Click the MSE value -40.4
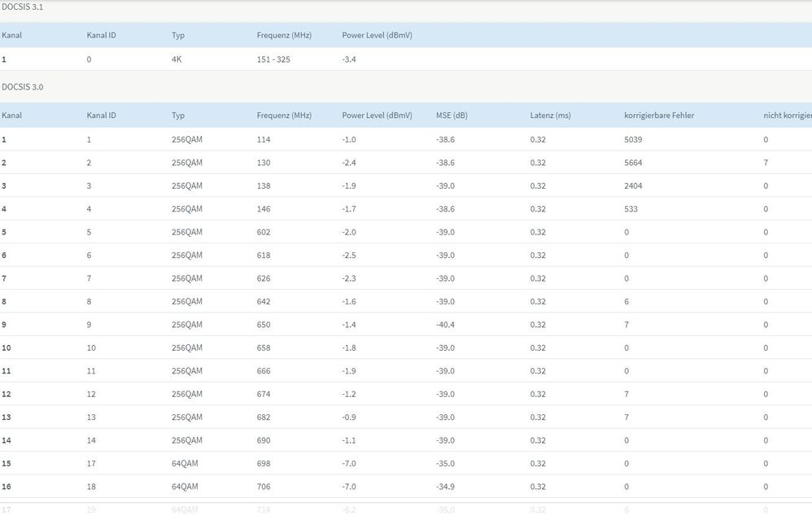 tap(445, 325)
